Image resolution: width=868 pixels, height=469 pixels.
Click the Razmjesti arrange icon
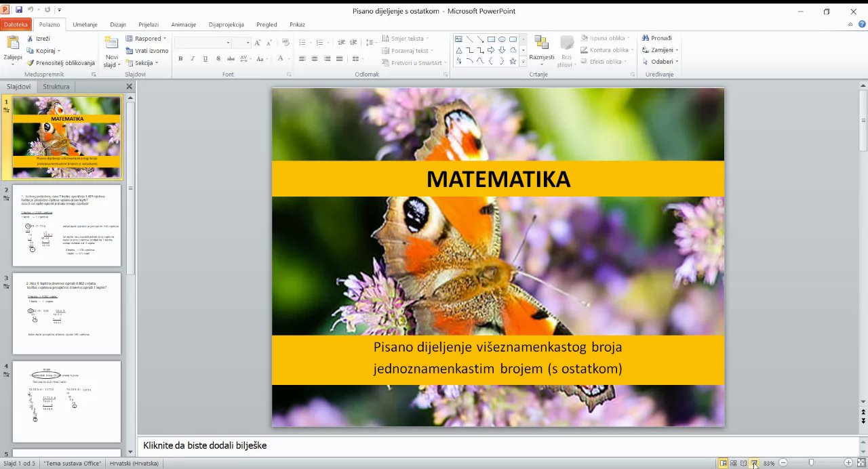point(541,43)
